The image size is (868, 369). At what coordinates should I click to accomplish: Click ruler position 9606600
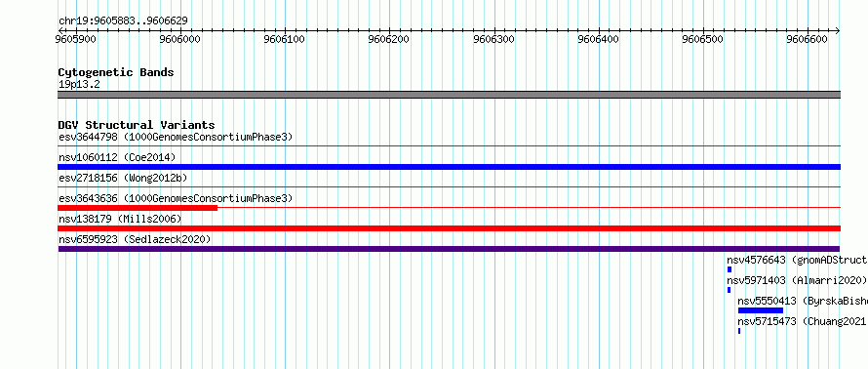[x=808, y=39]
